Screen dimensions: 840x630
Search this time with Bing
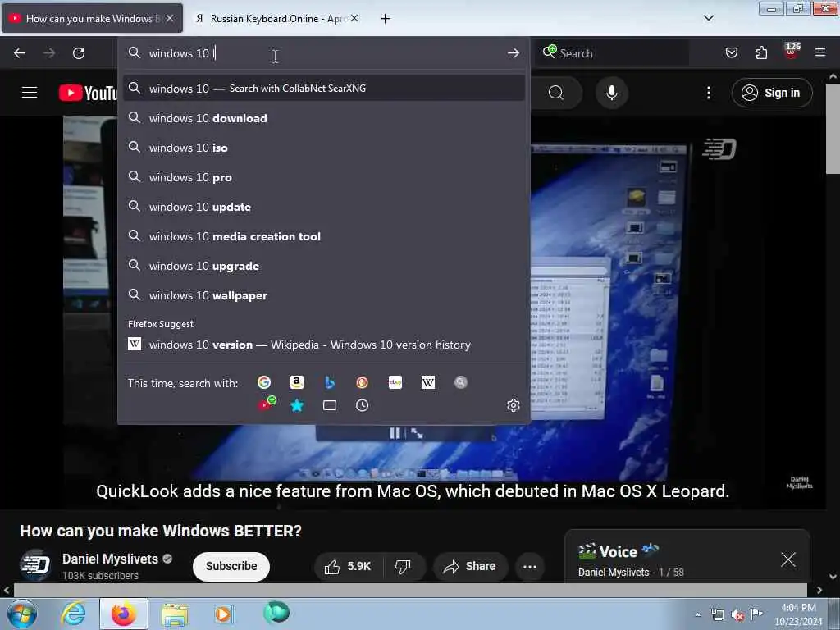(x=330, y=382)
